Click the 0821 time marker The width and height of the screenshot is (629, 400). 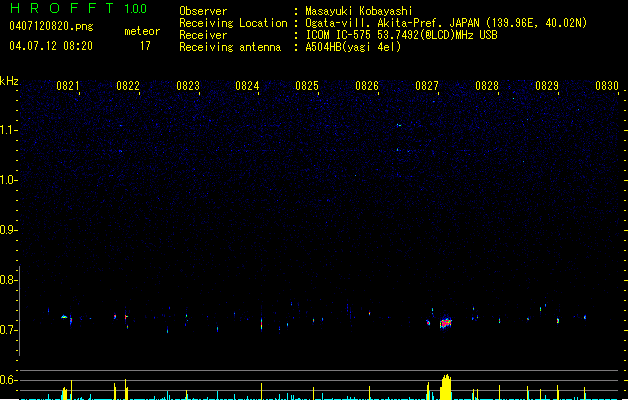click(x=67, y=86)
